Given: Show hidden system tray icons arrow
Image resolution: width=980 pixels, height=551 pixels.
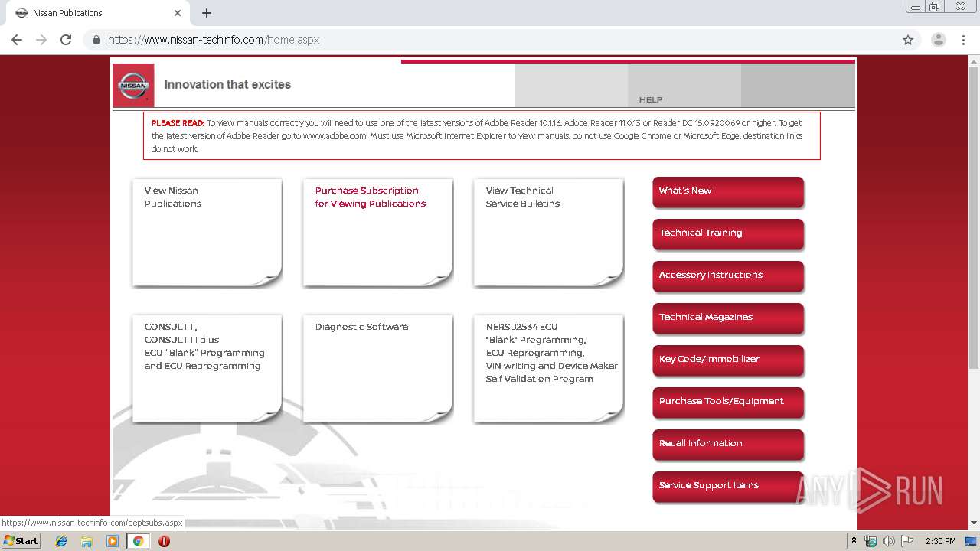Looking at the screenshot, I should click(854, 541).
